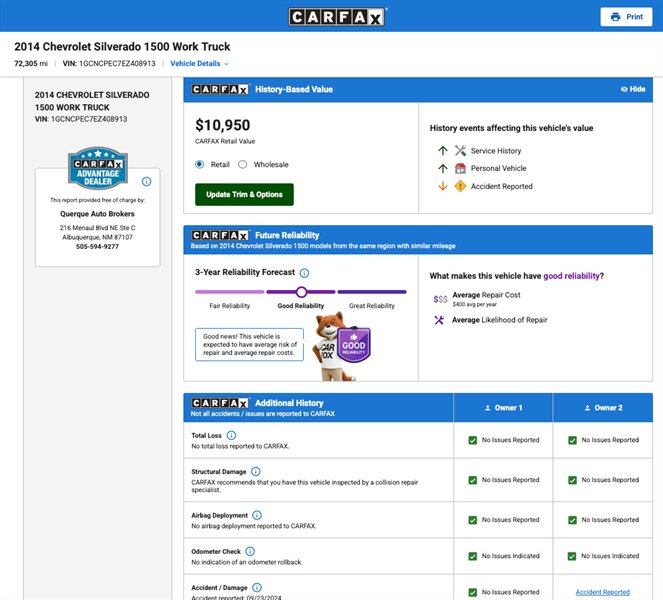Click Airbag Deployment Owner 1 green checkmark
The height and width of the screenshot is (600, 663).
(473, 520)
